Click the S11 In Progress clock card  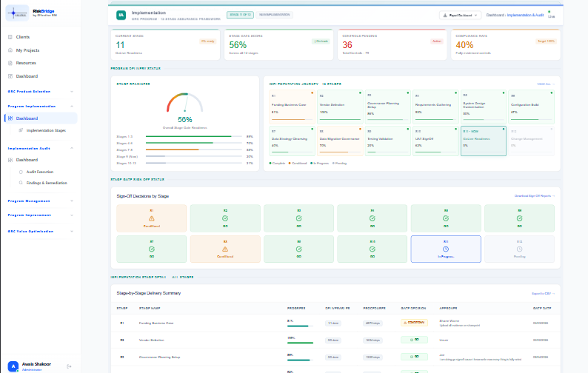click(x=446, y=249)
